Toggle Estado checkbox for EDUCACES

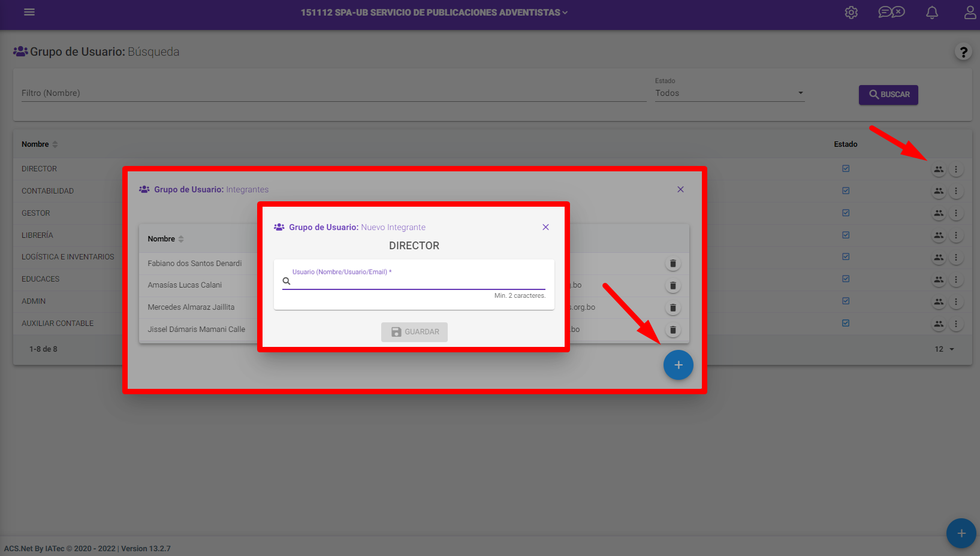[846, 279]
